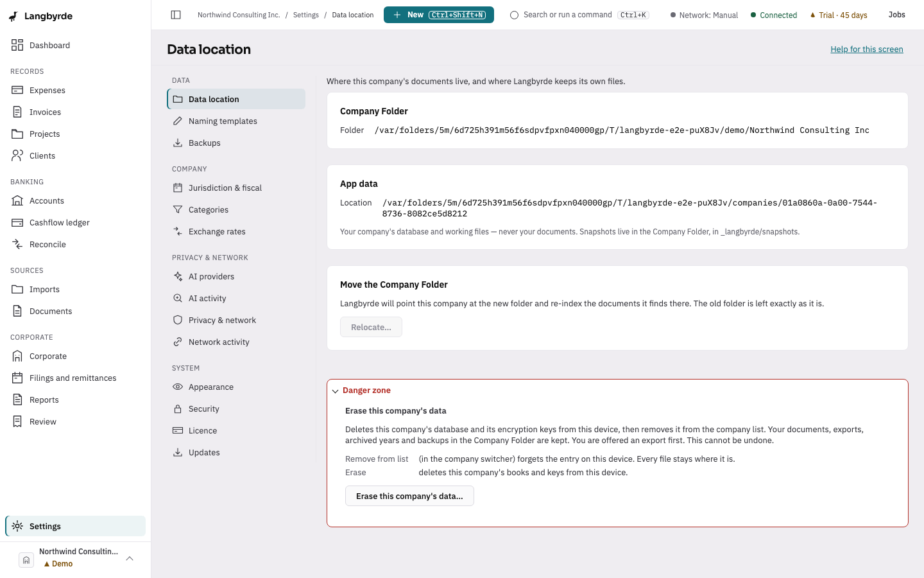Open Updates settings
This screenshot has width=924, height=578.
[236, 452]
